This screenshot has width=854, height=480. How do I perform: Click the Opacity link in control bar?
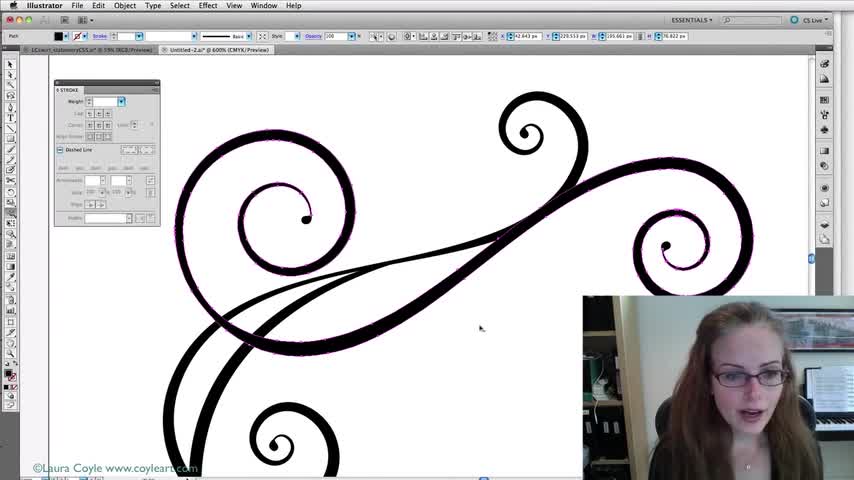click(313, 36)
